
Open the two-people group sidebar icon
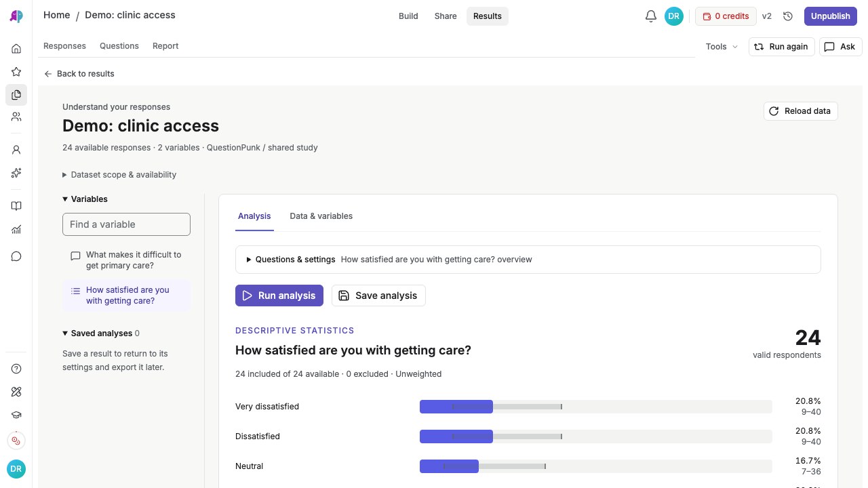[16, 117]
